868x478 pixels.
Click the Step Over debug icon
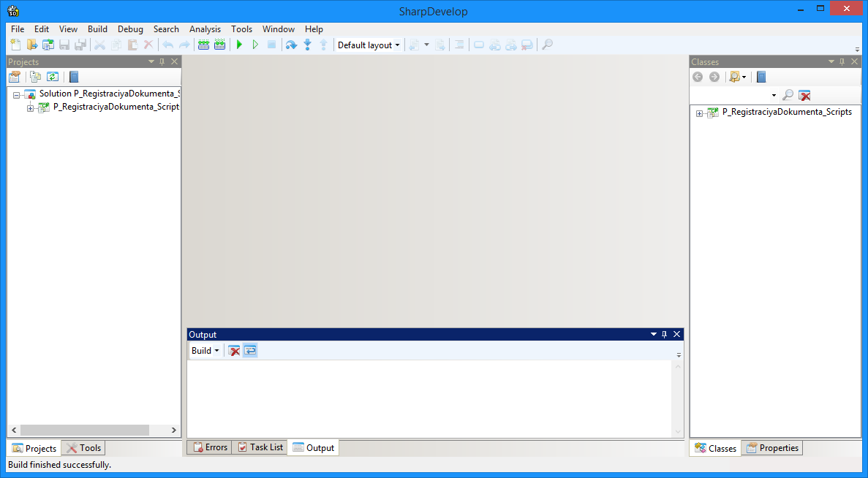[291, 45]
